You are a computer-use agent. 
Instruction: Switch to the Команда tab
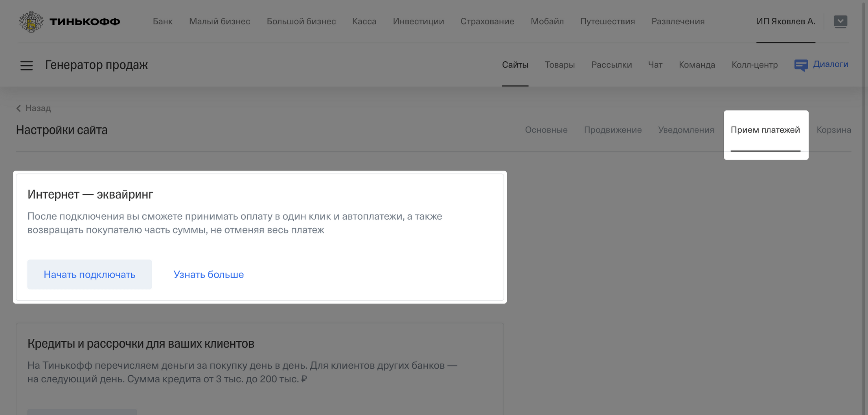(x=697, y=65)
